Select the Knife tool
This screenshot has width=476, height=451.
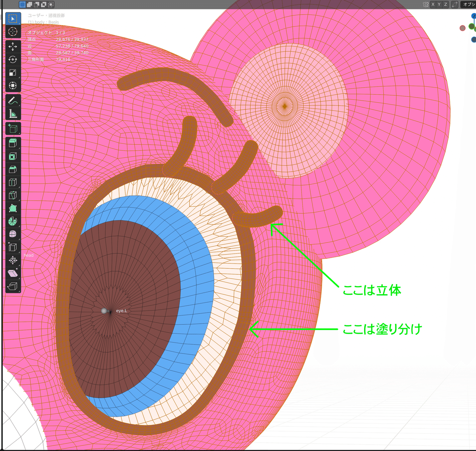click(x=13, y=196)
